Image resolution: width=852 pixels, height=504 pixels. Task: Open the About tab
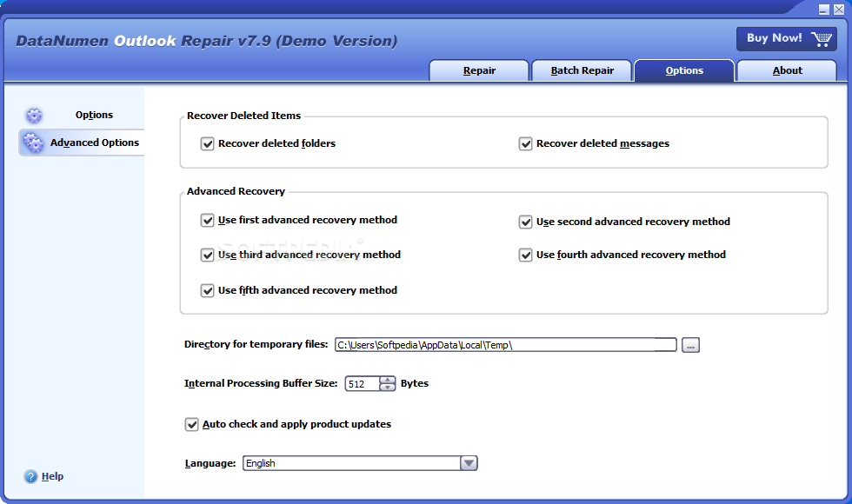pos(786,70)
